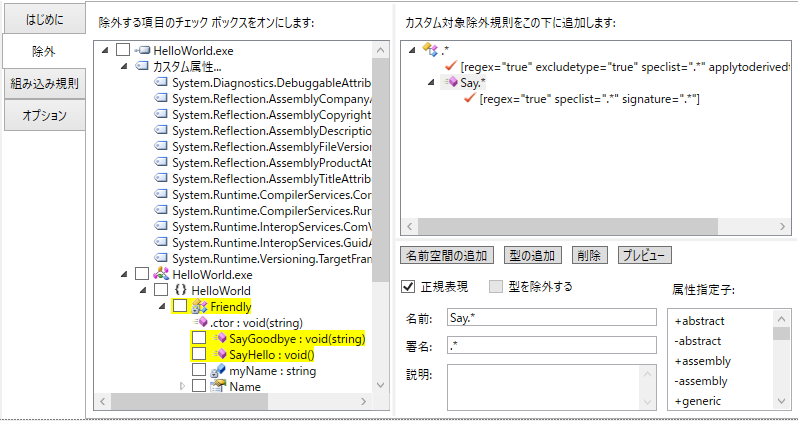Collapse the カスタム属性 node
The image size is (798, 421).
(x=124, y=66)
